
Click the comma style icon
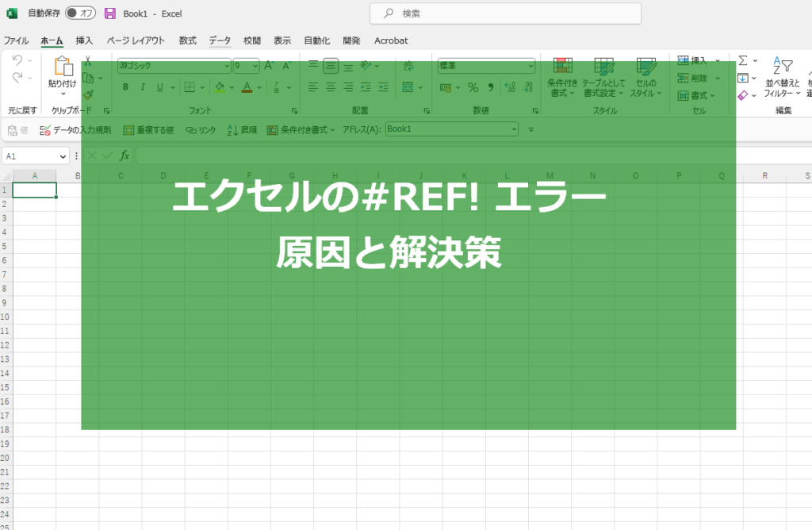490,87
